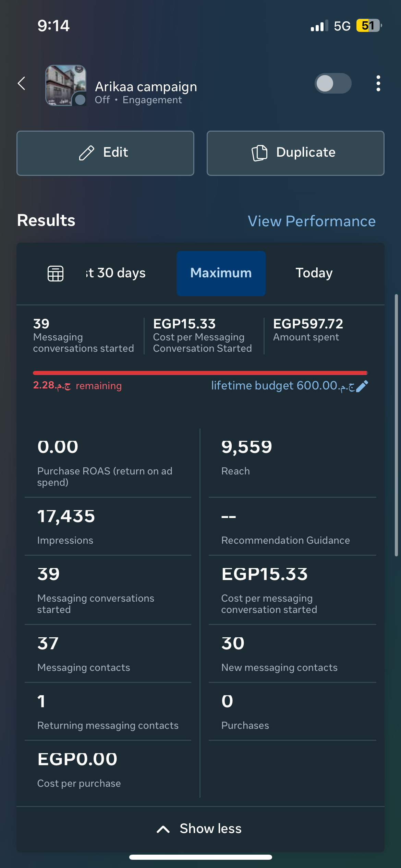401x868 pixels.
Task: Open the calendar date range icon
Action: (x=56, y=273)
